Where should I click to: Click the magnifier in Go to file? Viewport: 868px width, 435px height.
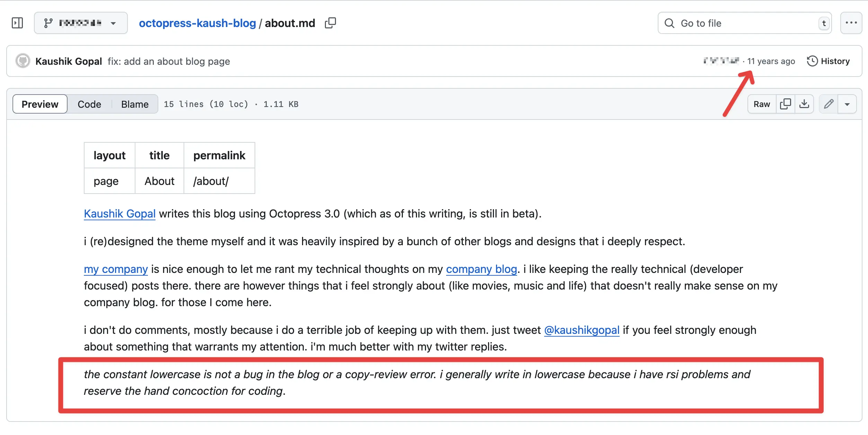point(669,23)
